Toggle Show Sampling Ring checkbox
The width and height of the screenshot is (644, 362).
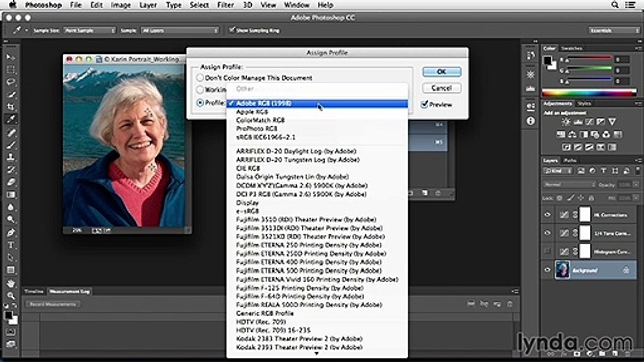[232, 30]
